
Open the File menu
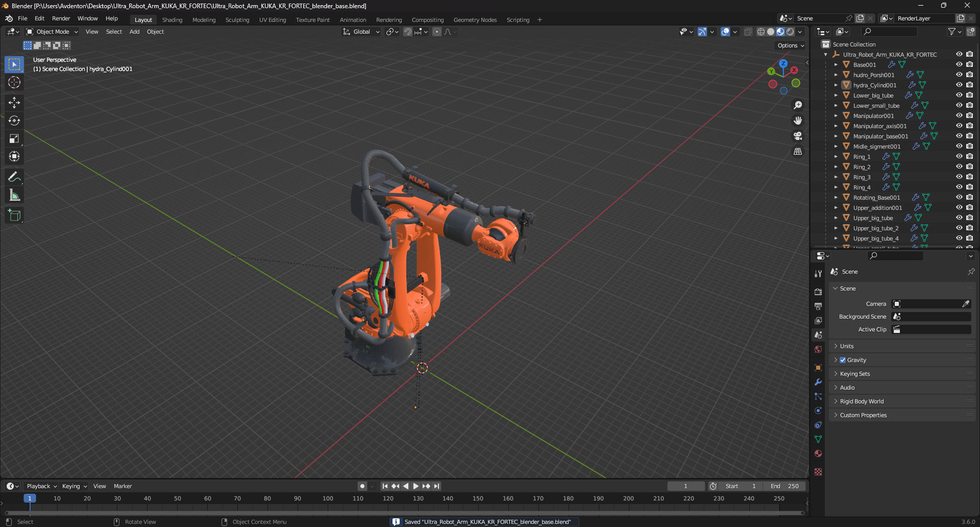(22, 18)
